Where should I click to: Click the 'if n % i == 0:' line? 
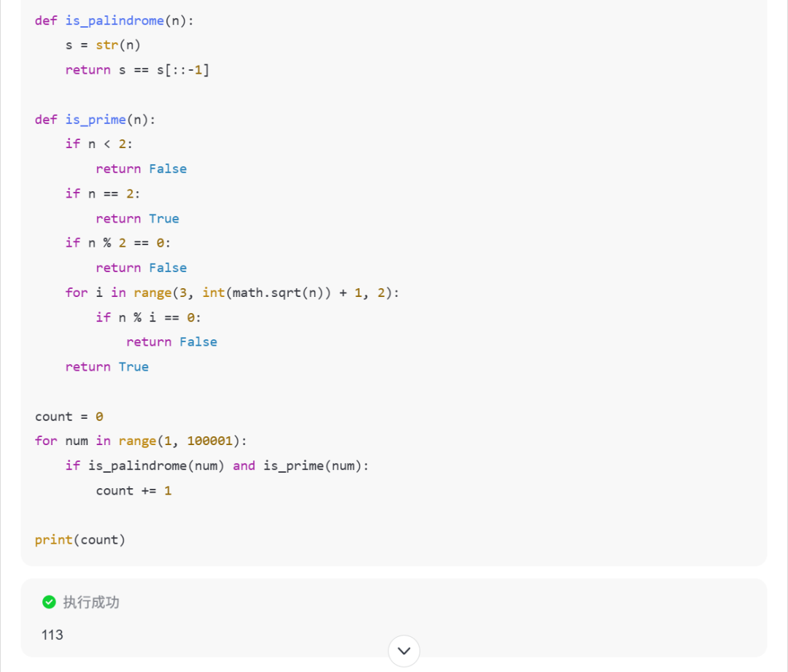tap(148, 317)
